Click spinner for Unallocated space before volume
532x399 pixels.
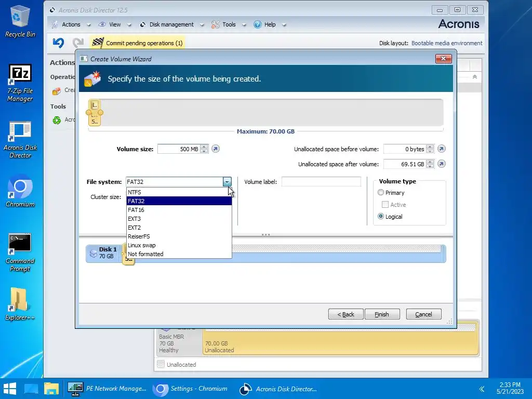pos(430,149)
